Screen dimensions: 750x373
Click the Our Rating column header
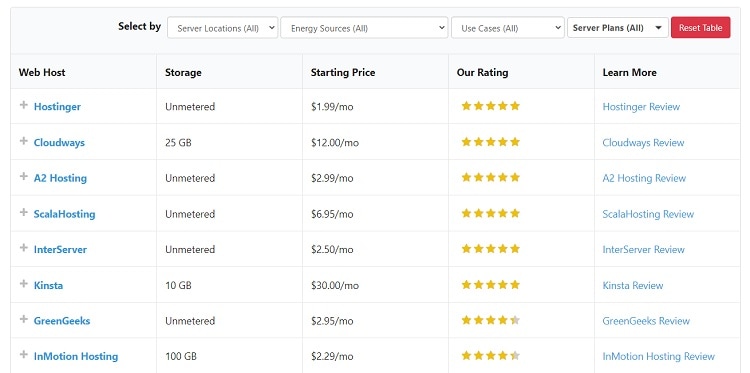[x=482, y=73]
